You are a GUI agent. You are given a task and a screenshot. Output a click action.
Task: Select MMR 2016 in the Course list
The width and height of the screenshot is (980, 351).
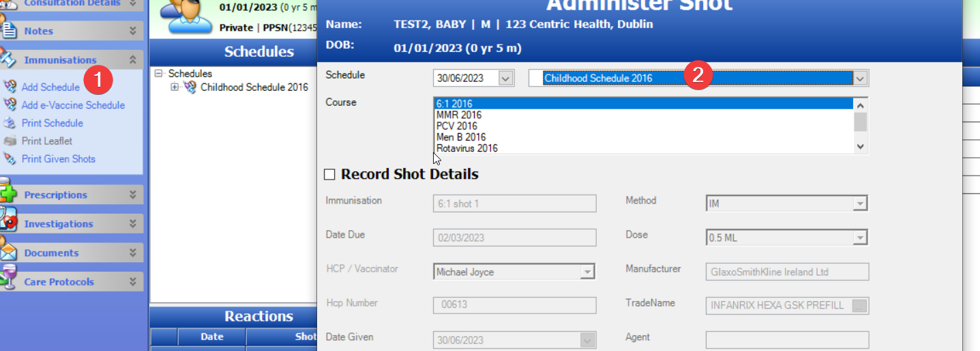(x=458, y=115)
